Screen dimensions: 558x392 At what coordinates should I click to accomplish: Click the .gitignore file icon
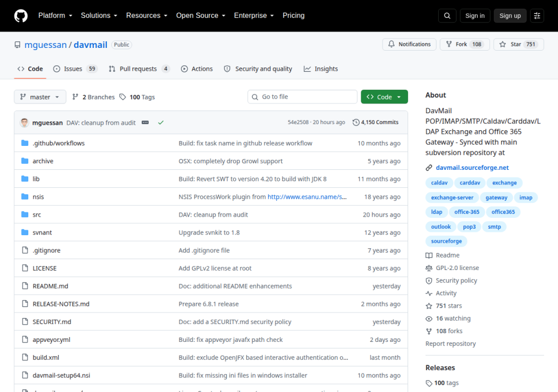25,250
